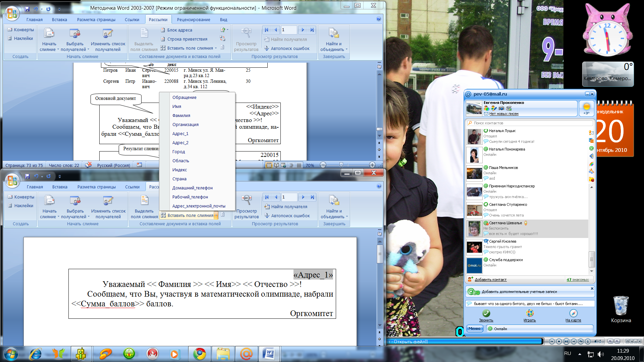Go to last record in the front Word window

click(312, 197)
